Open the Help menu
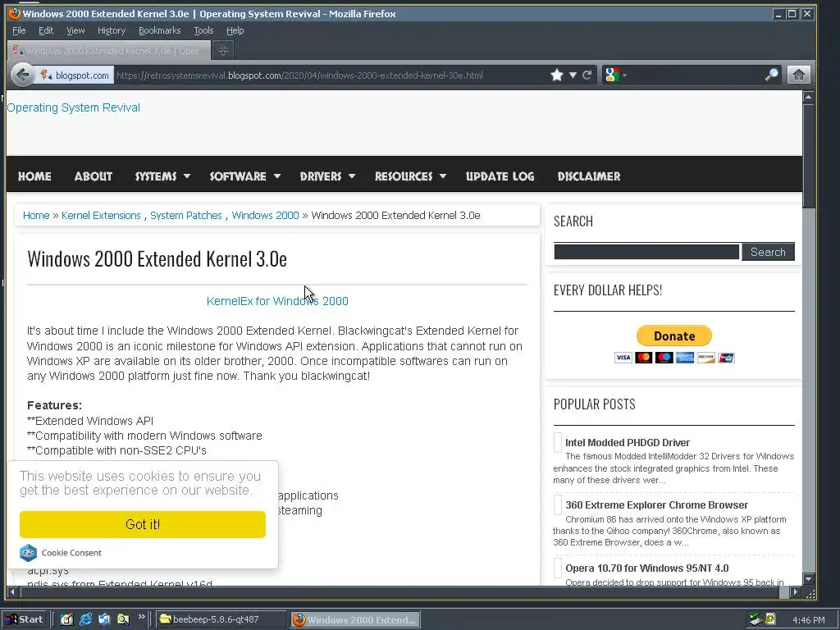This screenshot has height=630, width=840. 235,30
